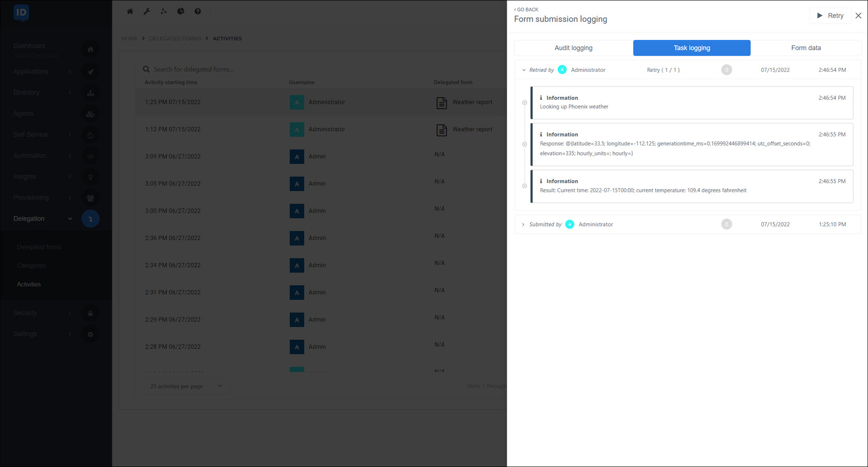Click the Username column header

302,82
